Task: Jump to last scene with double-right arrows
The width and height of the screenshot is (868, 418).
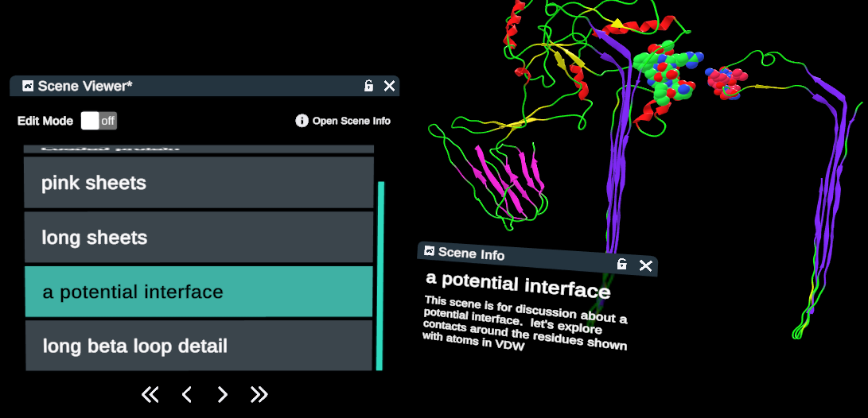Action: pyautogui.click(x=259, y=394)
